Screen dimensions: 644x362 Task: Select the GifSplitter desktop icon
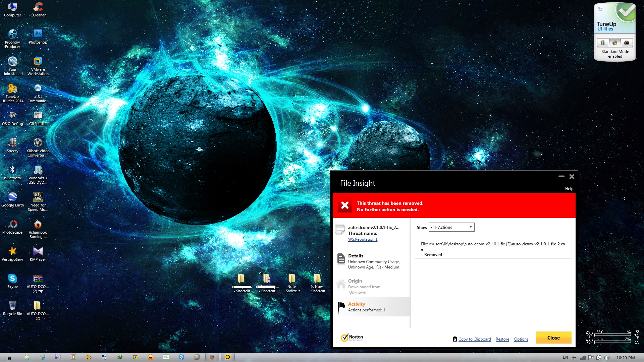pyautogui.click(x=38, y=118)
